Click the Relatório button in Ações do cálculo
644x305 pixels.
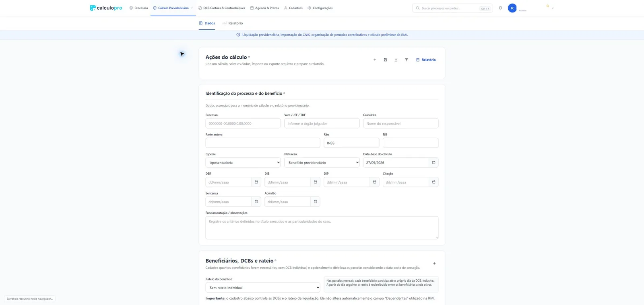coord(426,60)
